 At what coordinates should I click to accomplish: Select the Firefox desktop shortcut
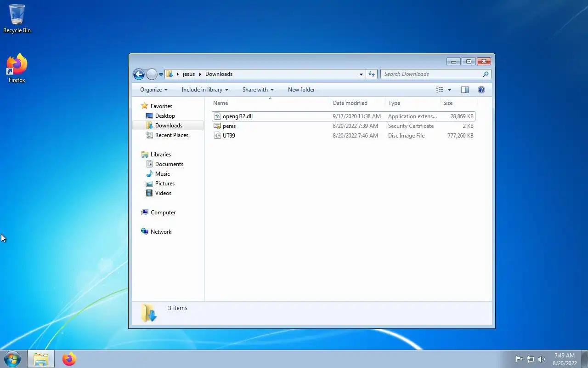tap(17, 68)
